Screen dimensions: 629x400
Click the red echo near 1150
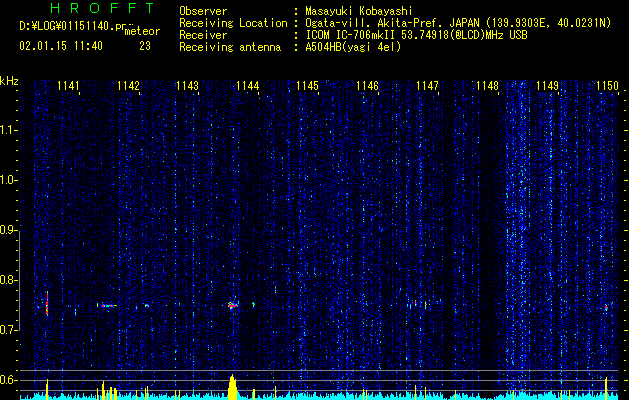[x=606, y=308]
